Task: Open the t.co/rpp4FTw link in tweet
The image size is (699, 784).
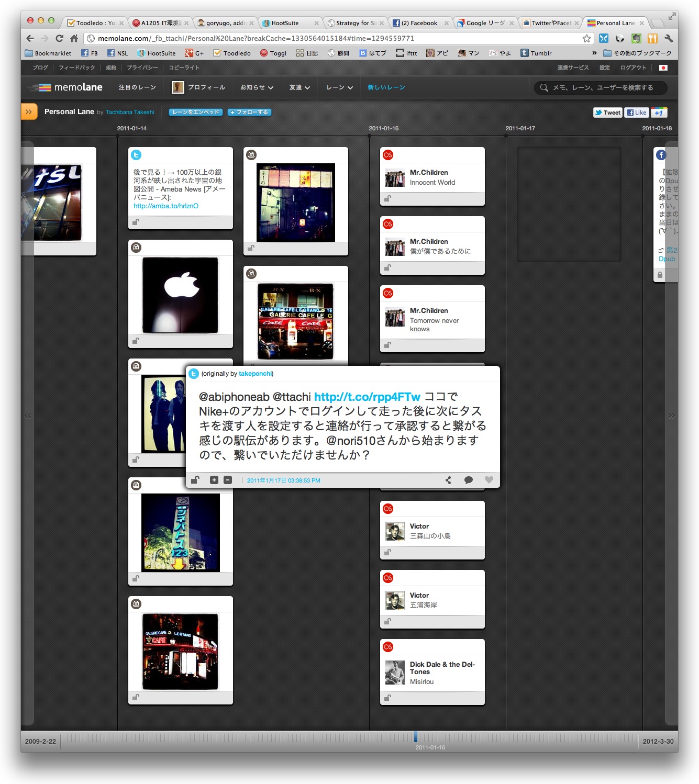Action: (x=367, y=397)
